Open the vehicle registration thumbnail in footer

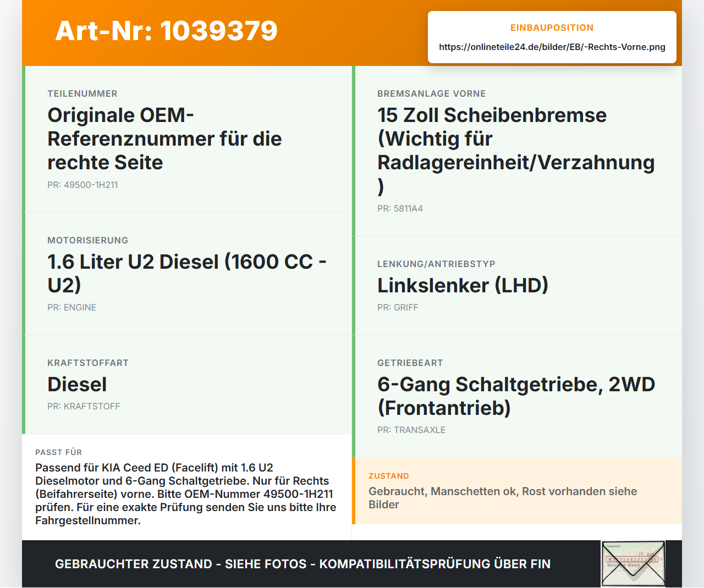633,564
